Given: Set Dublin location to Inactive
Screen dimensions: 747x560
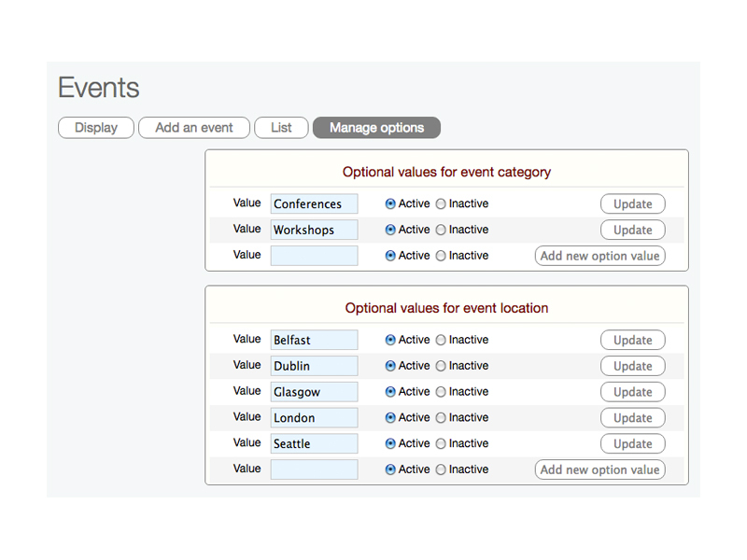Looking at the screenshot, I should (441, 366).
